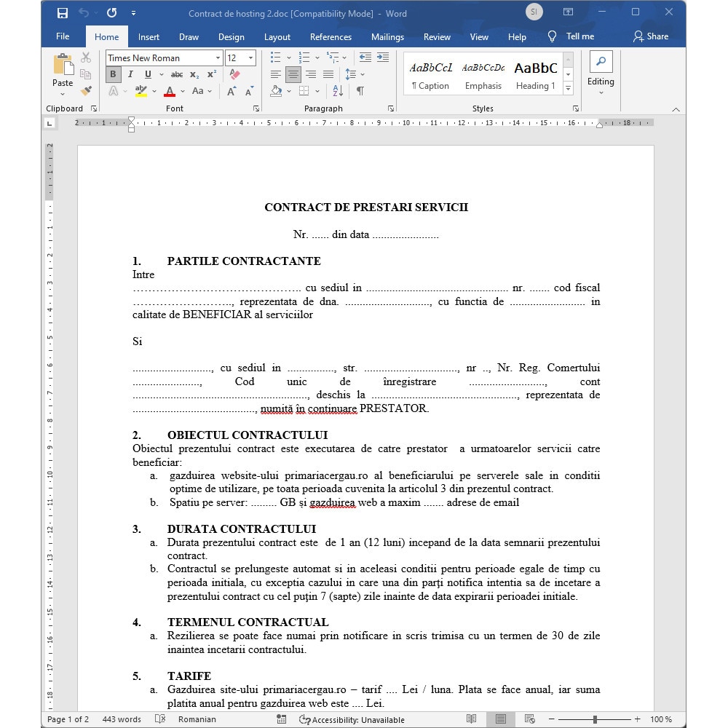Click the Clear All Formatting eraser icon

234,74
